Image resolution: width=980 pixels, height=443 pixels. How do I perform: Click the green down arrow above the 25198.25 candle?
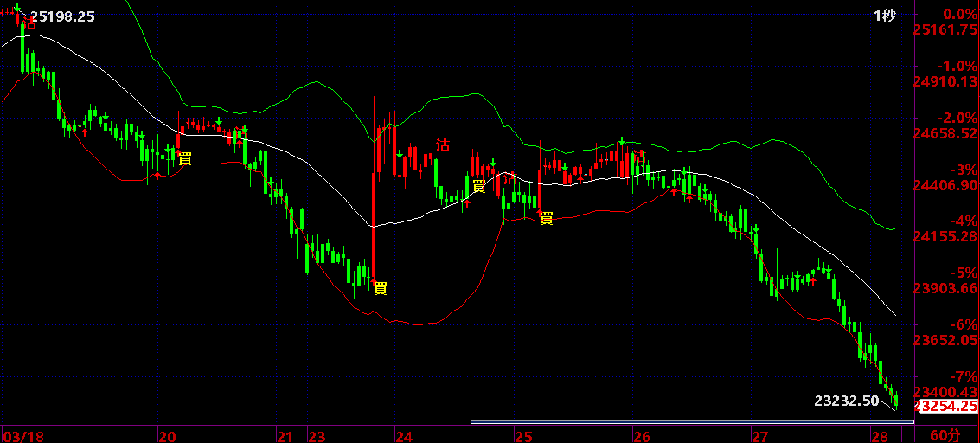click(16, 8)
